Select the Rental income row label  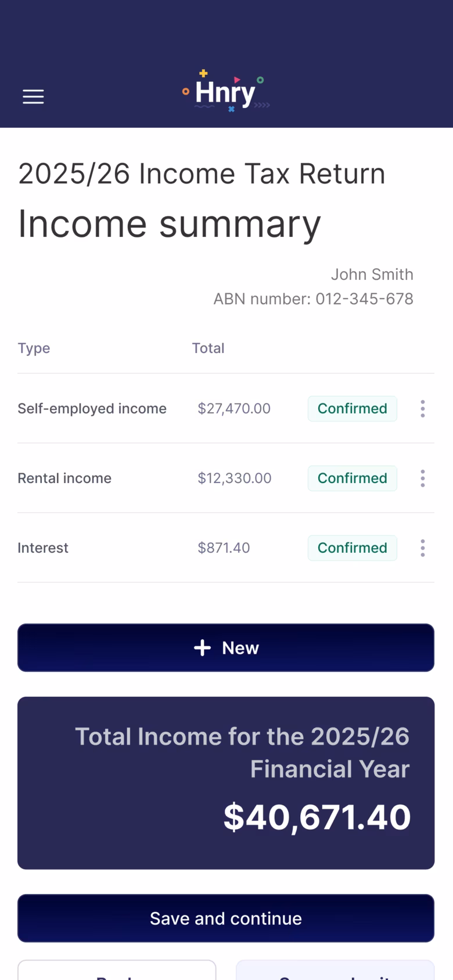coord(64,478)
